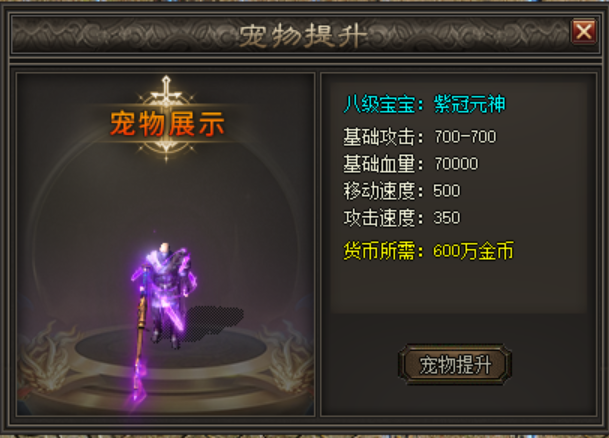Click the 宠物提升 upgrade button
Screen dimensions: 609x438
coord(455,364)
